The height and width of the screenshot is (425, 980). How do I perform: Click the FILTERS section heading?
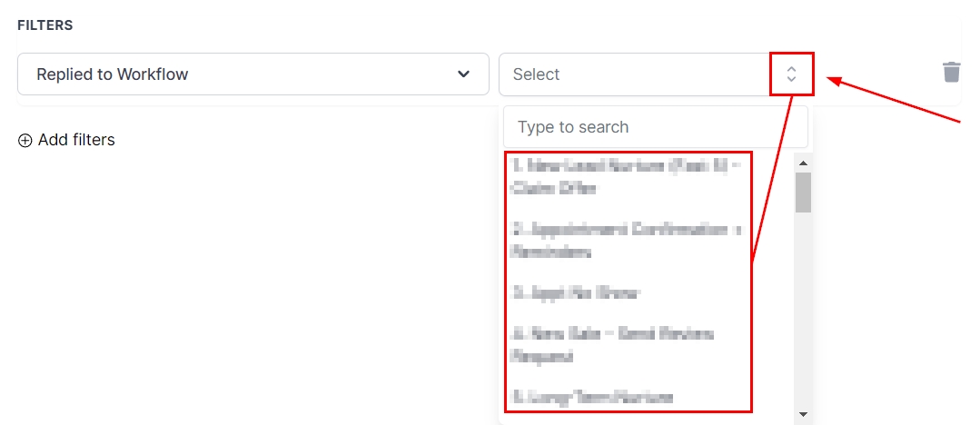click(45, 25)
